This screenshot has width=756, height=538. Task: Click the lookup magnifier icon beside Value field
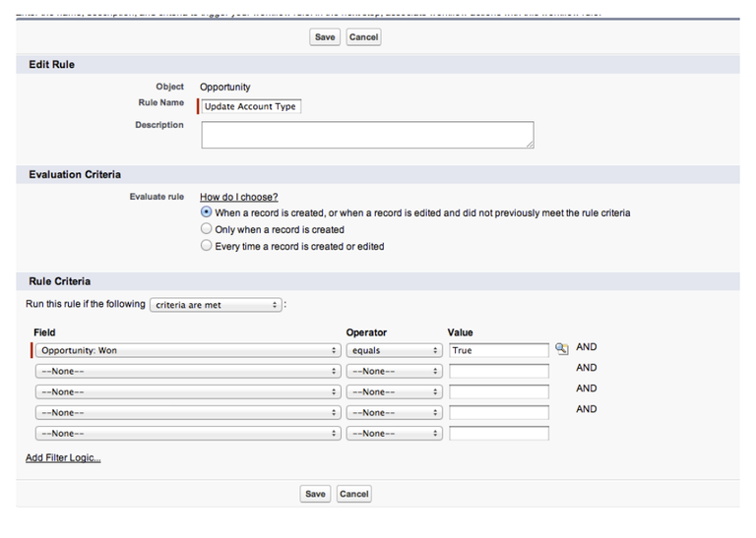(x=562, y=349)
